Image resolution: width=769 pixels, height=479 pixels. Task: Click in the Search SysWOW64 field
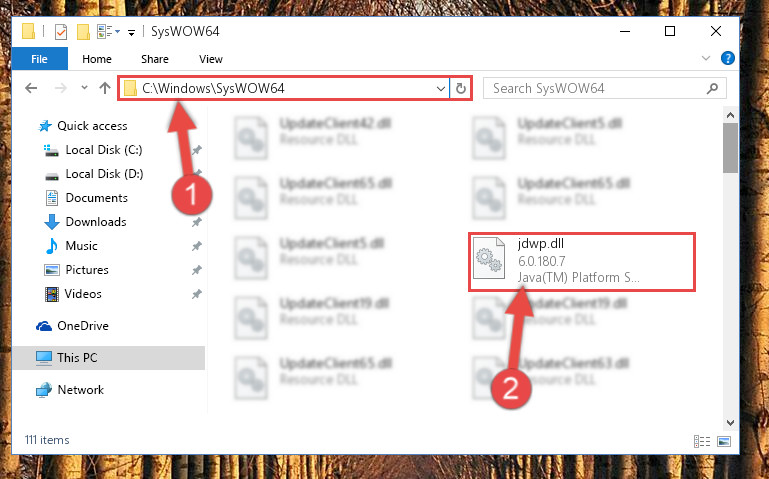[x=597, y=88]
